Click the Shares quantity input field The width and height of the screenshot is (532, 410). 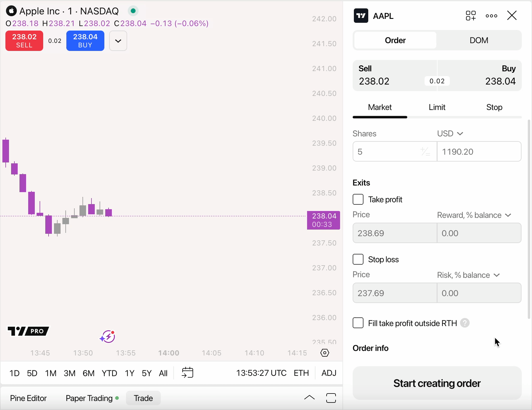point(395,152)
